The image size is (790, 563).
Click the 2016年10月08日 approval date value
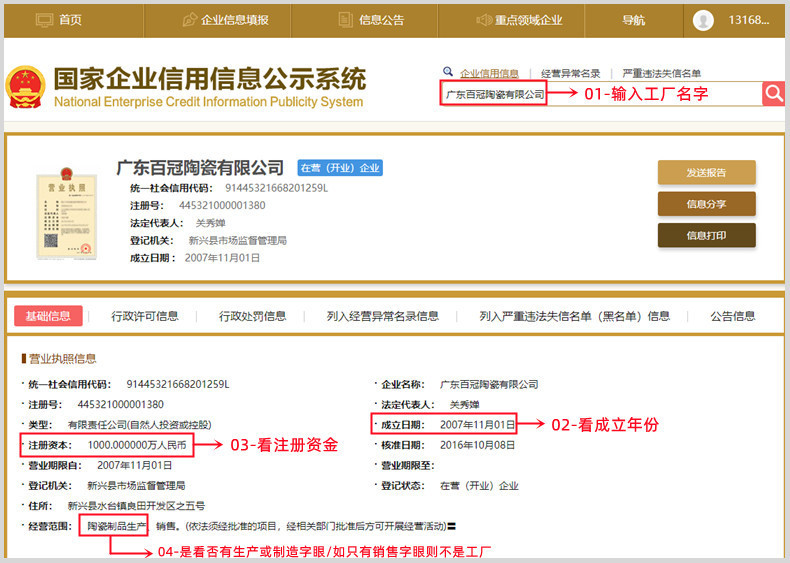pos(478,445)
